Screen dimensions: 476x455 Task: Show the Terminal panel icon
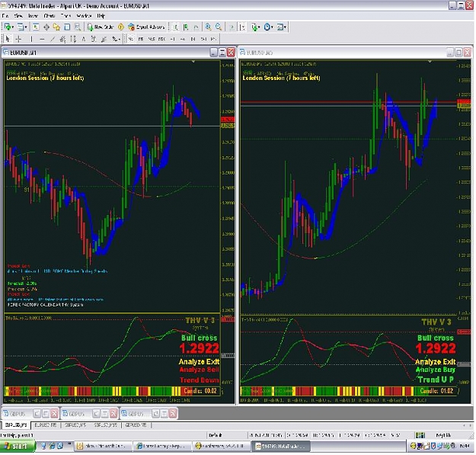click(67, 27)
